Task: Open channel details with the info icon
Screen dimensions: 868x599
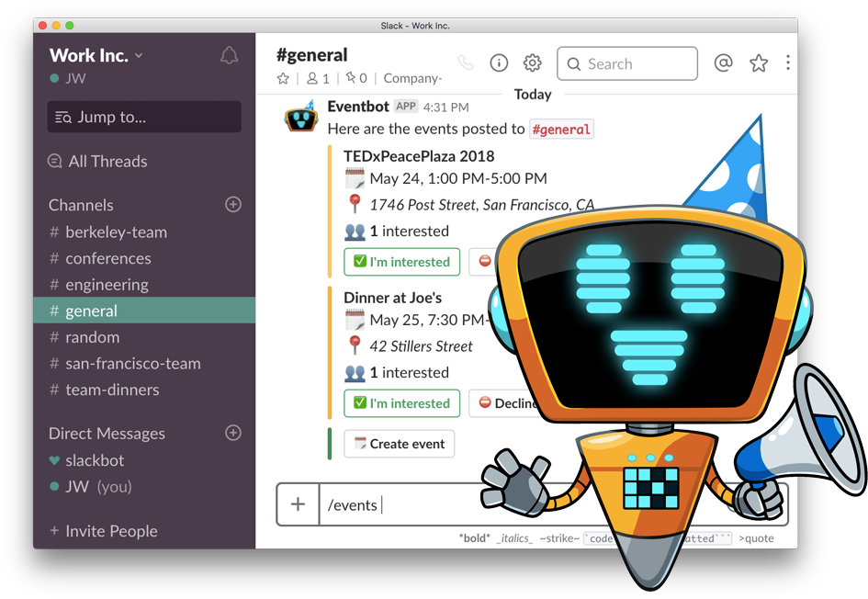Action: coord(498,62)
